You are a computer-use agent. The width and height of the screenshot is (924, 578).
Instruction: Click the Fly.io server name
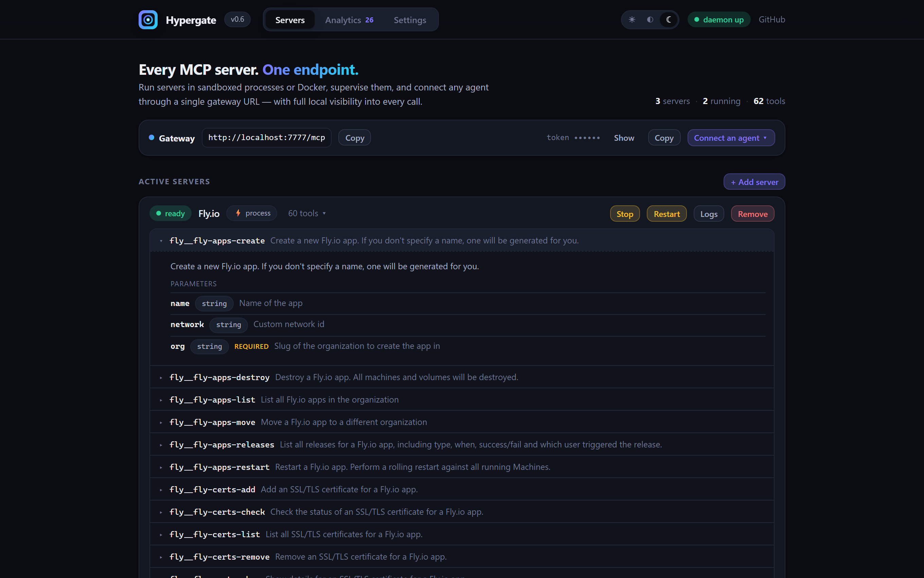point(209,213)
